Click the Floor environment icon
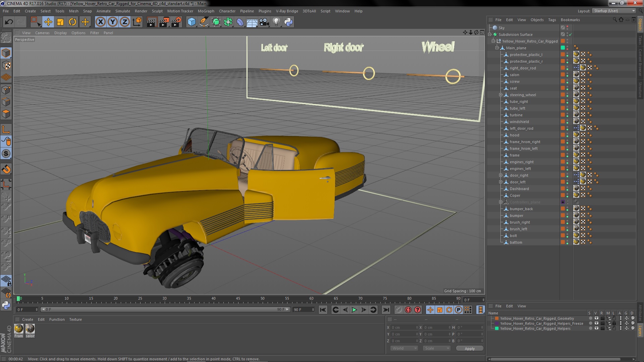 pos(252,22)
